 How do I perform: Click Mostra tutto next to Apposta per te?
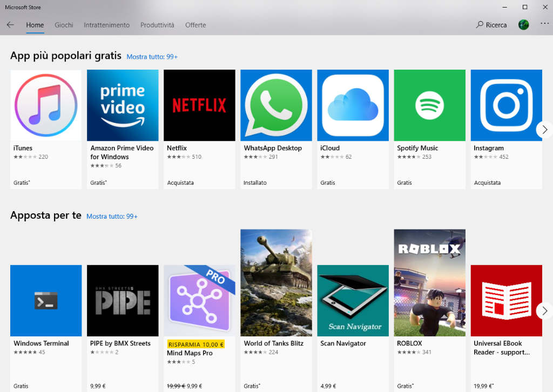(112, 217)
